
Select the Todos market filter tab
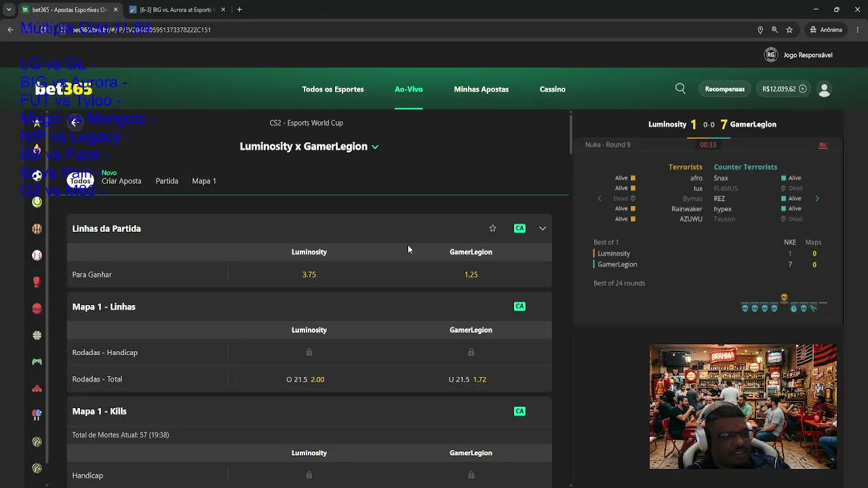pos(80,181)
